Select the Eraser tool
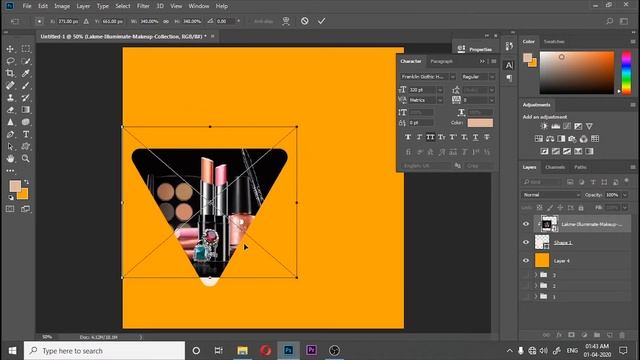This screenshot has height=360, width=640. [10, 110]
